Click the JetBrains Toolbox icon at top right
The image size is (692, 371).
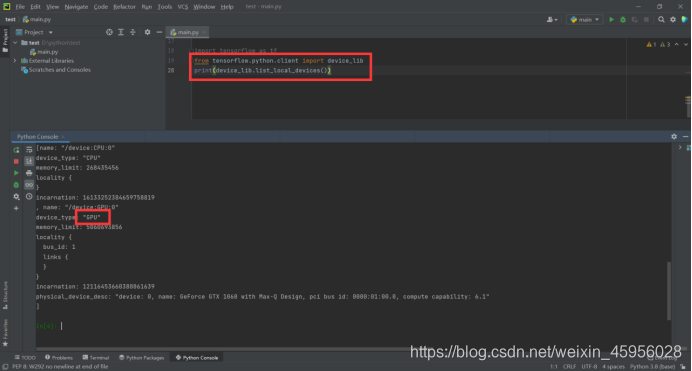click(x=684, y=19)
